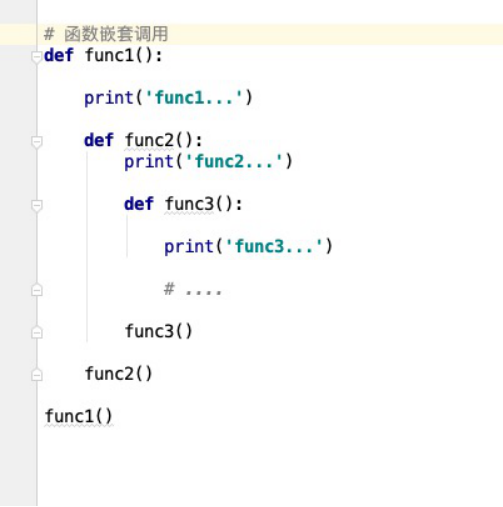Viewport: 503px width, 507px height.
Task: Click the top-level func1() call
Action: [x=79, y=416]
